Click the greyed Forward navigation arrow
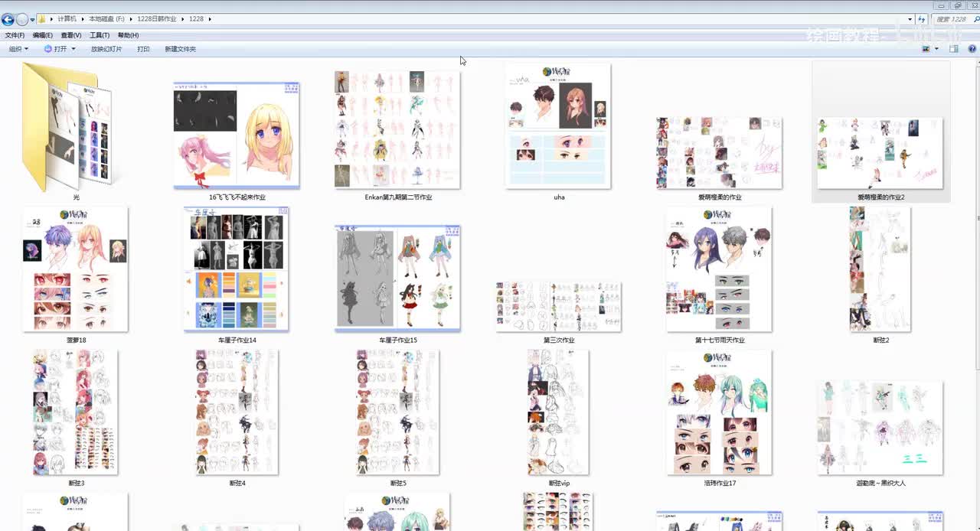The width and height of the screenshot is (980, 531). (x=22, y=19)
